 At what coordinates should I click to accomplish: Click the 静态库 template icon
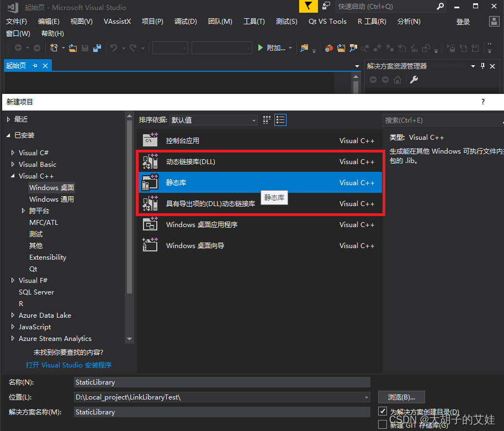(150, 182)
